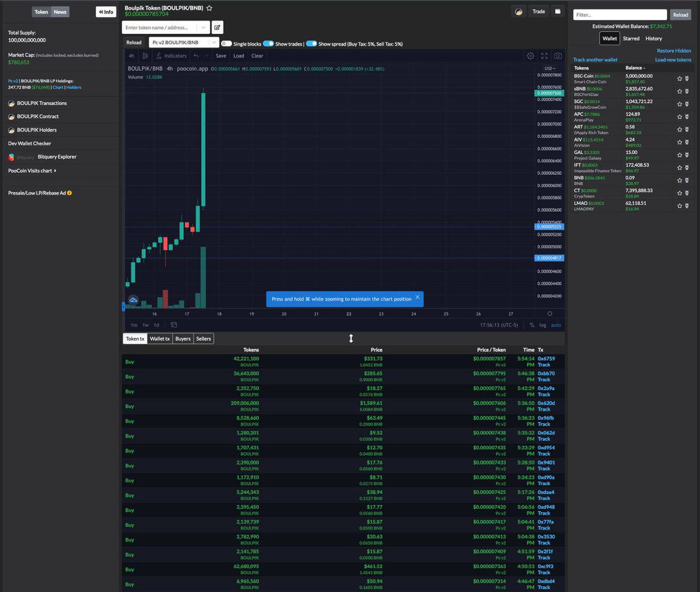Screen dimensions: 700x592
Task: Click the Trade button
Action: pyautogui.click(x=539, y=12)
